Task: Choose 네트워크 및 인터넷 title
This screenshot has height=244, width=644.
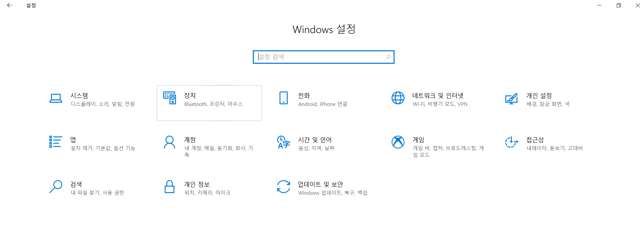Action: coord(438,96)
